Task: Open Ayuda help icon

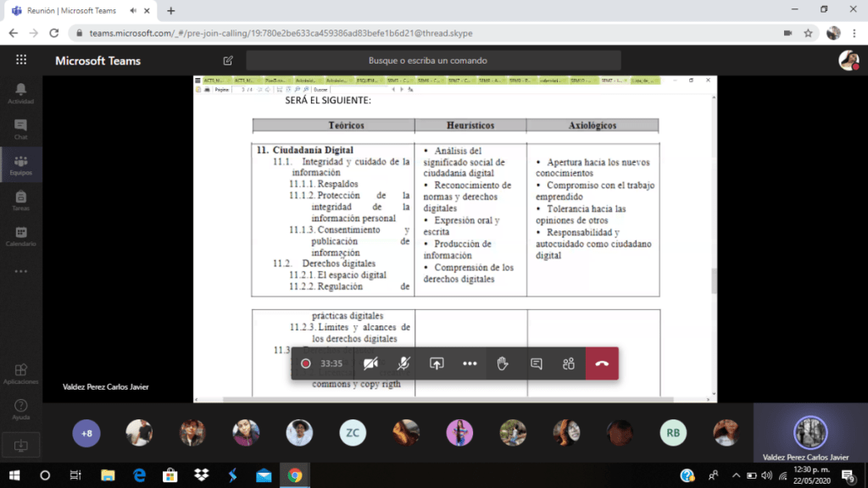Action: [x=21, y=409]
